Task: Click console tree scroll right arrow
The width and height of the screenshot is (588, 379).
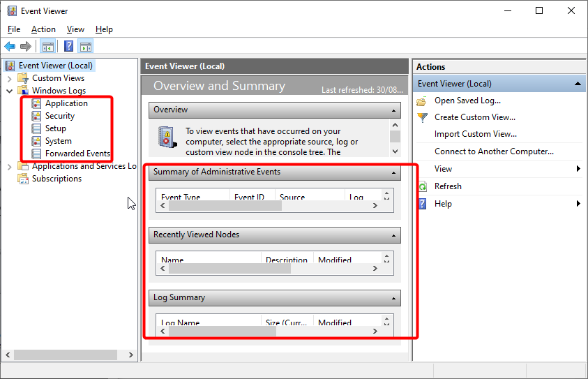Action: click(131, 355)
